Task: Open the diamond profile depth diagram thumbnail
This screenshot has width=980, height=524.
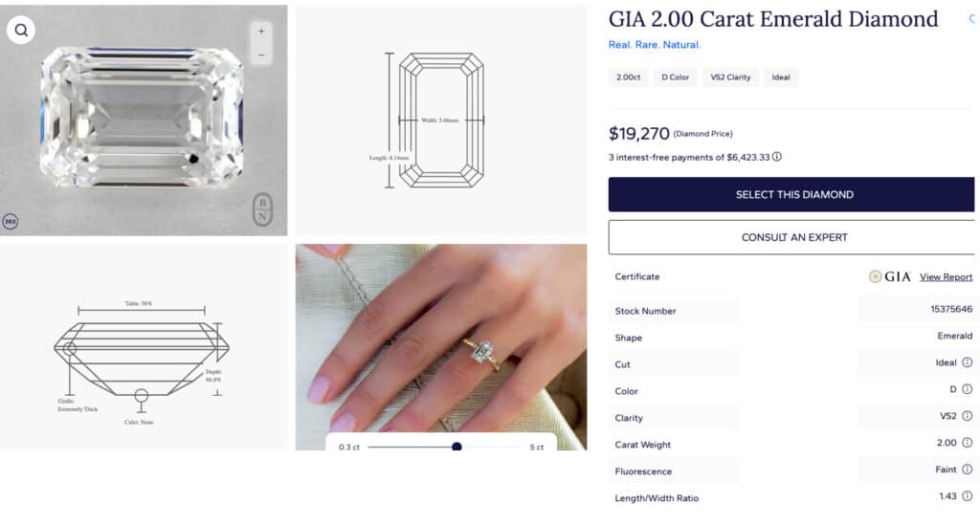Action: coord(144,347)
